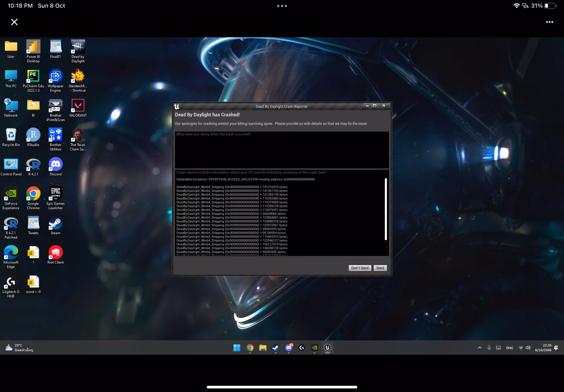Close the image viewer with X
The width and height of the screenshot is (564, 392).
coord(14,22)
